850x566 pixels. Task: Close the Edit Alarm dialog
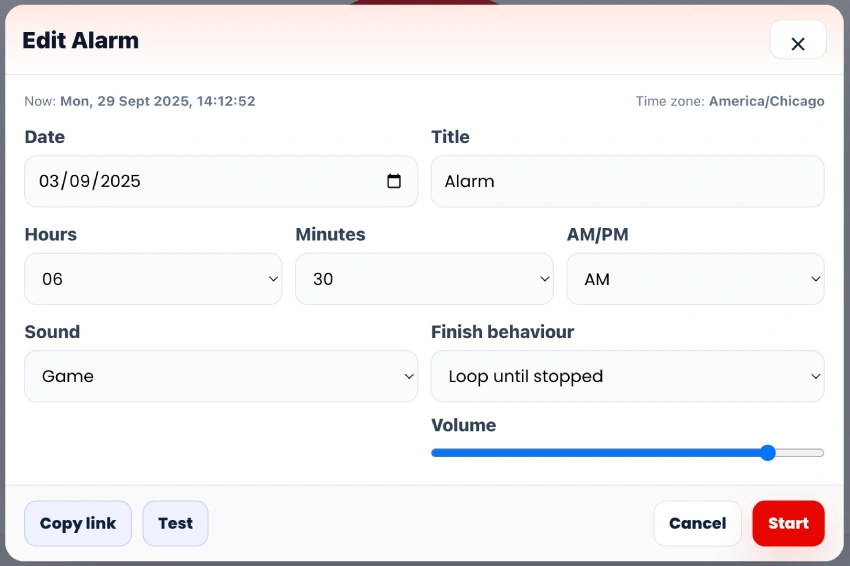tap(797, 43)
